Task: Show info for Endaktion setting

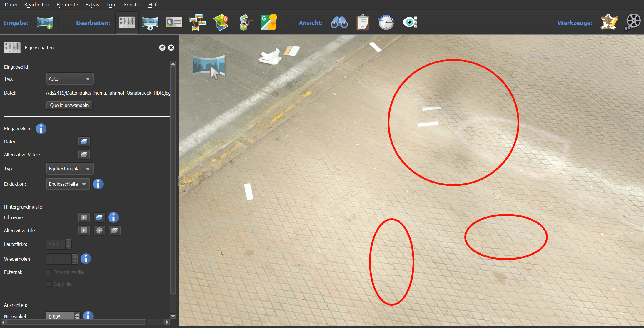Action: 98,184
